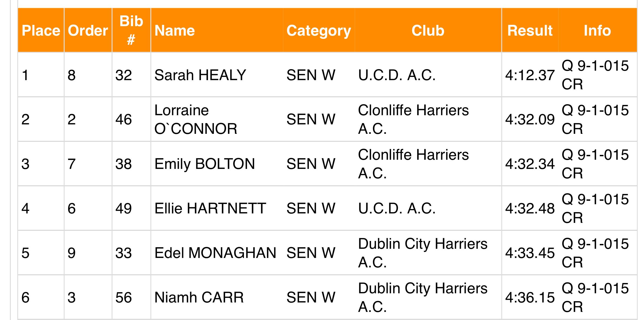Click Sarah HEALY's U.C.D. A.C. club

click(397, 75)
